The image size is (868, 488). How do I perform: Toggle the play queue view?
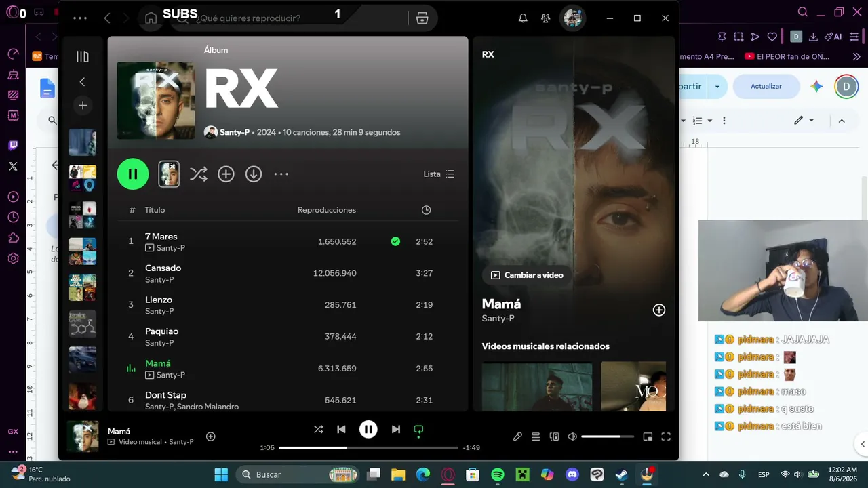[x=536, y=436]
